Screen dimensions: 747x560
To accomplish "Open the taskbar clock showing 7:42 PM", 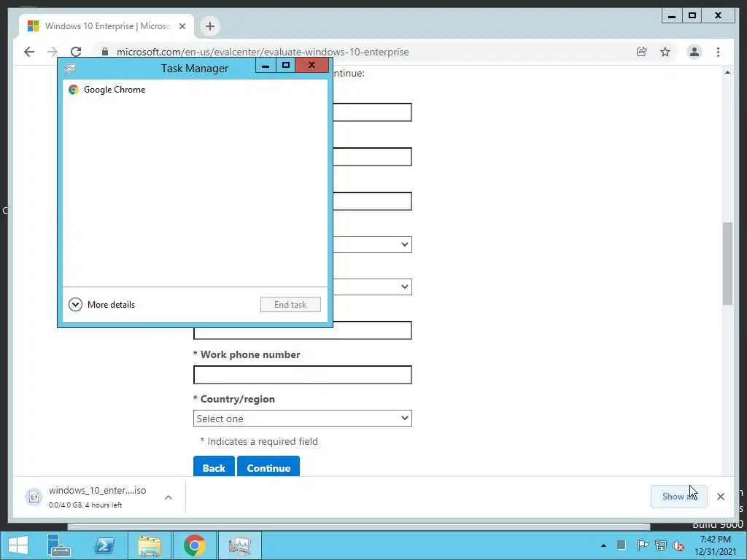I will (715, 545).
